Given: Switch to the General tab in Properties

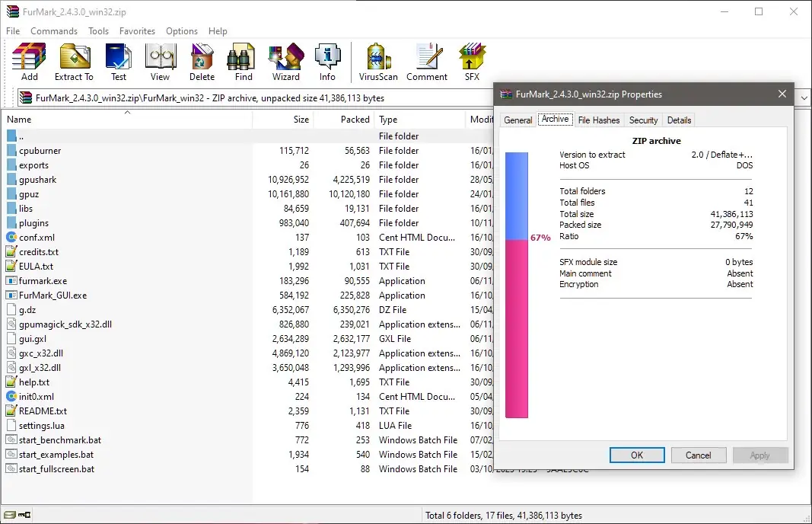Looking at the screenshot, I should pyautogui.click(x=517, y=120).
